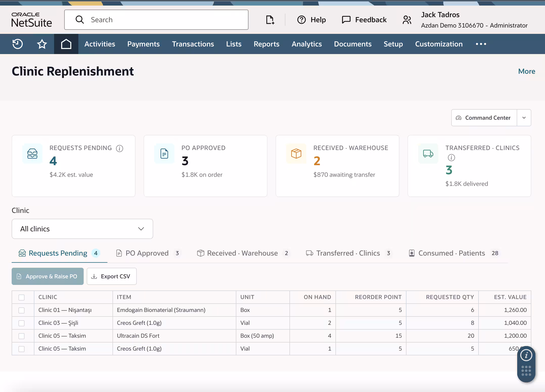
Task: Open the Recent Records history icon
Action: [18, 44]
